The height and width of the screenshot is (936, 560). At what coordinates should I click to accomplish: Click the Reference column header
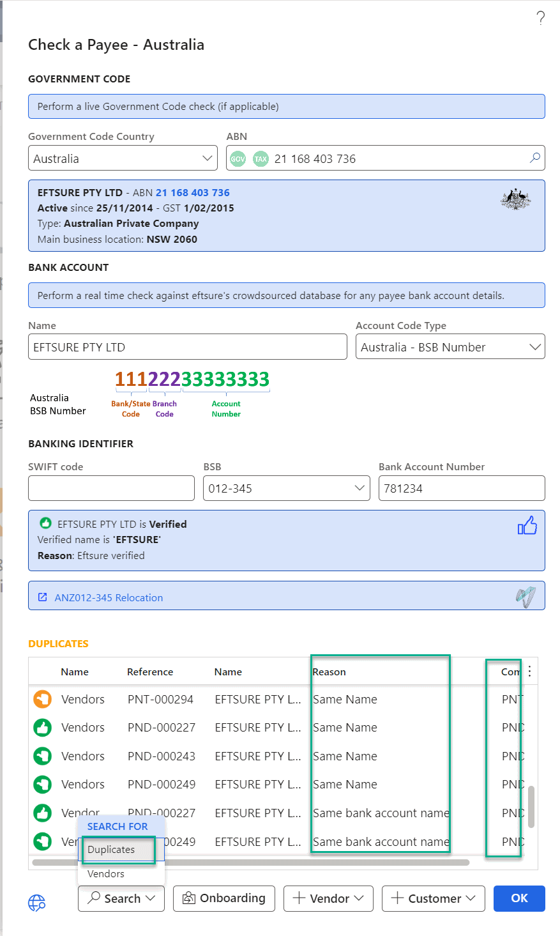point(150,671)
